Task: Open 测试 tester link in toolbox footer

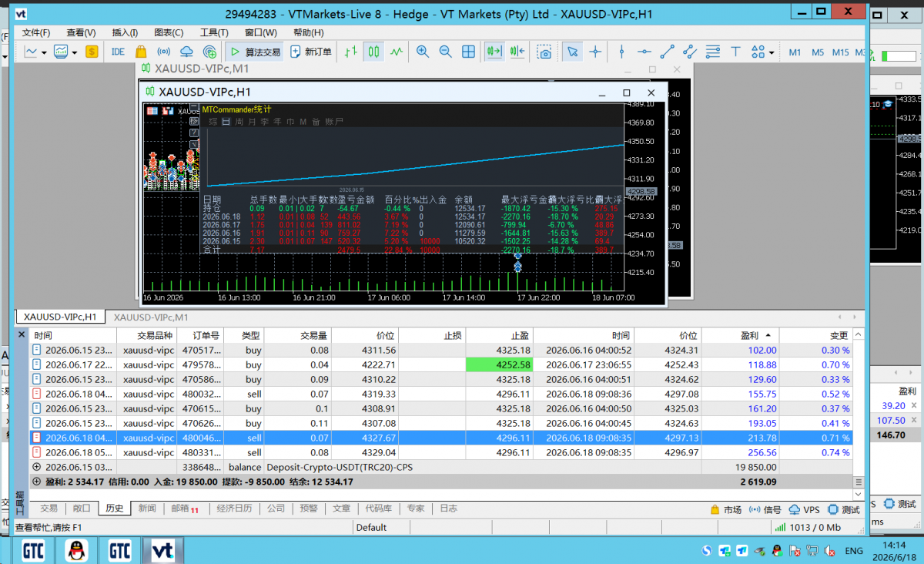Action: [844, 510]
